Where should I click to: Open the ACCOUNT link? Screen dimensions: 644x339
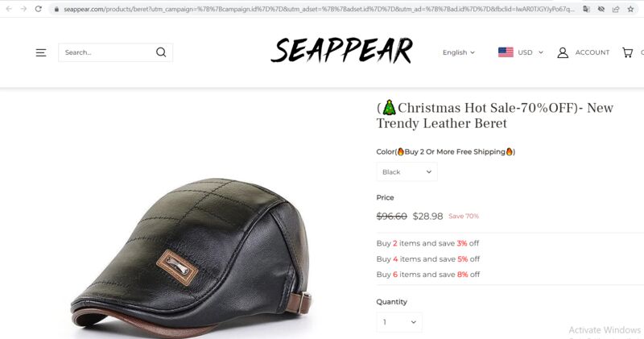[x=592, y=52]
